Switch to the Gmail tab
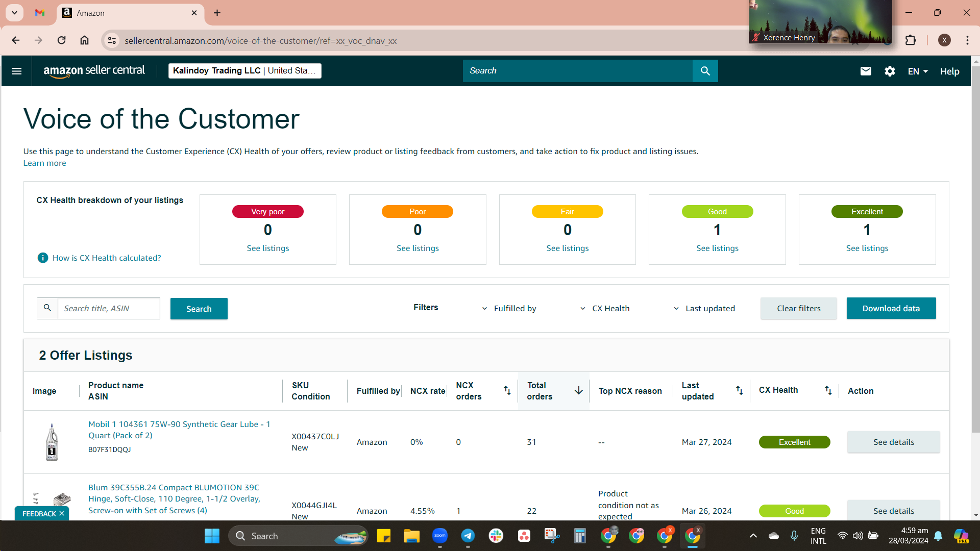The image size is (980, 551). (x=40, y=13)
